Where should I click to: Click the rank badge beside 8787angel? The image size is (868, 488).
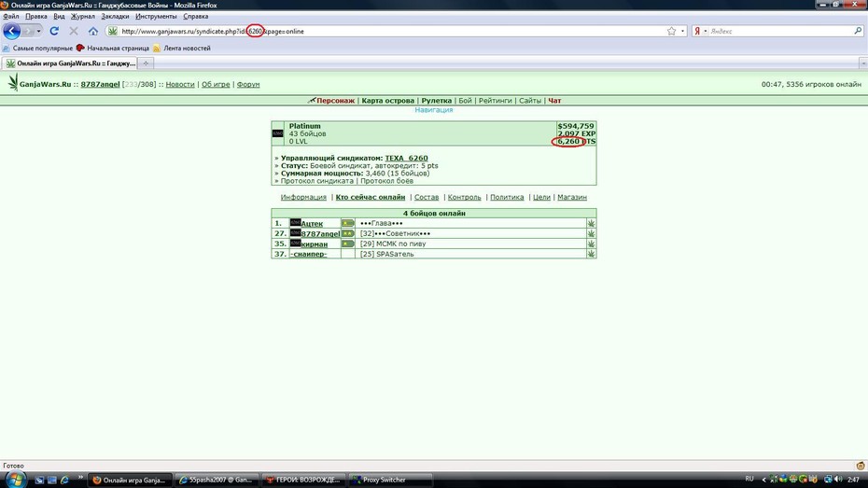coord(347,233)
